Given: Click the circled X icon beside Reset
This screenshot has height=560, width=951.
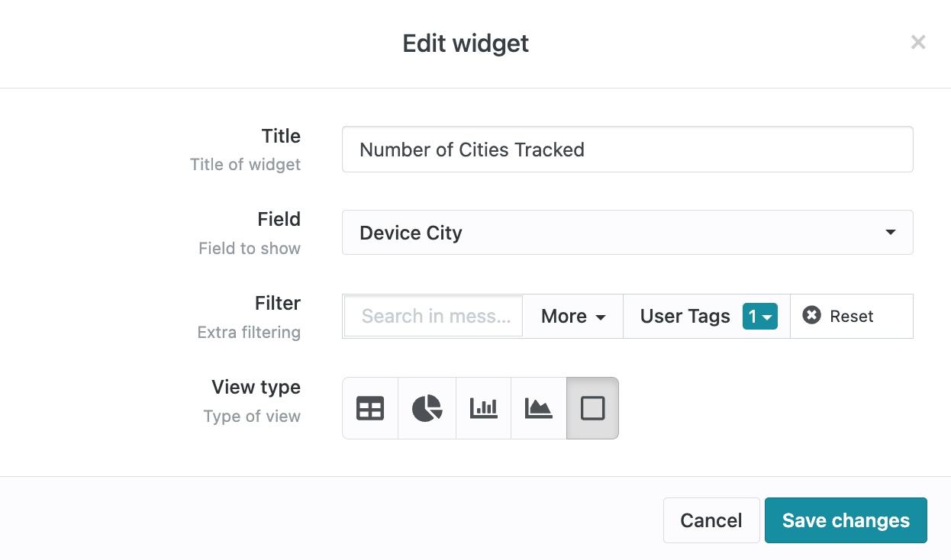Looking at the screenshot, I should tap(811, 315).
